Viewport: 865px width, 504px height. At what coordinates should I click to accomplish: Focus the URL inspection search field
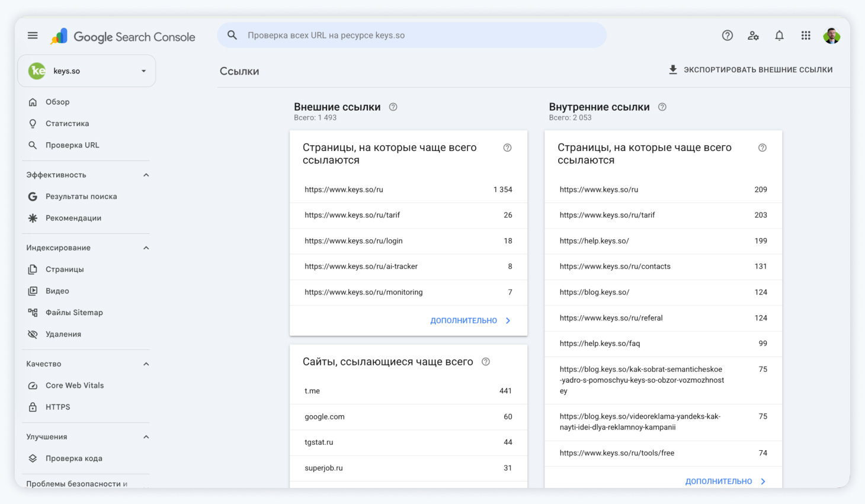pos(412,36)
